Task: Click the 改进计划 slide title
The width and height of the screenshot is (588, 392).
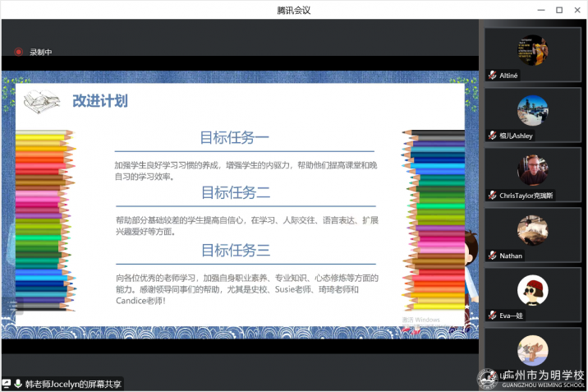Action: [x=99, y=101]
